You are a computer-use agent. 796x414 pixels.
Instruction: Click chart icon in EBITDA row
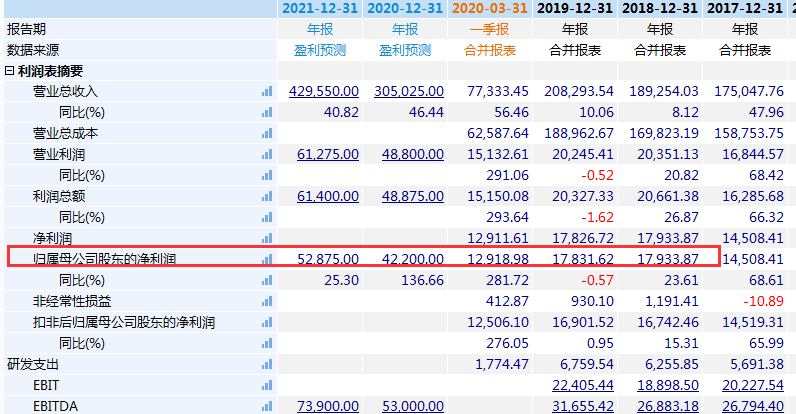pos(267,406)
